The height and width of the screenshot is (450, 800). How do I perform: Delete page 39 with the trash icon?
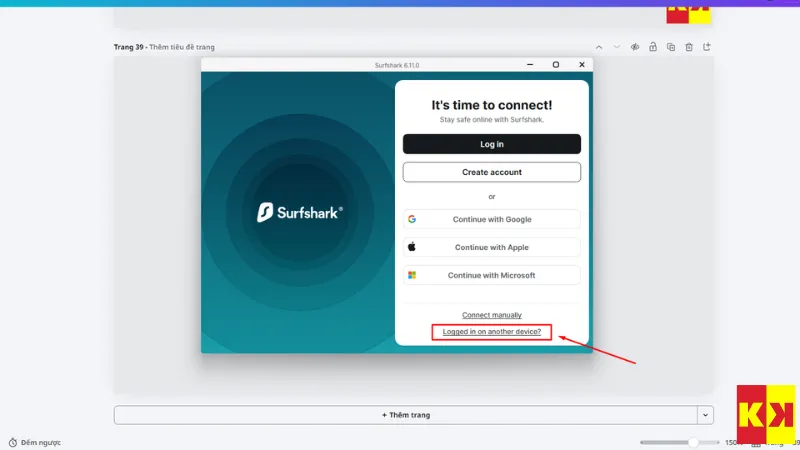(x=689, y=47)
